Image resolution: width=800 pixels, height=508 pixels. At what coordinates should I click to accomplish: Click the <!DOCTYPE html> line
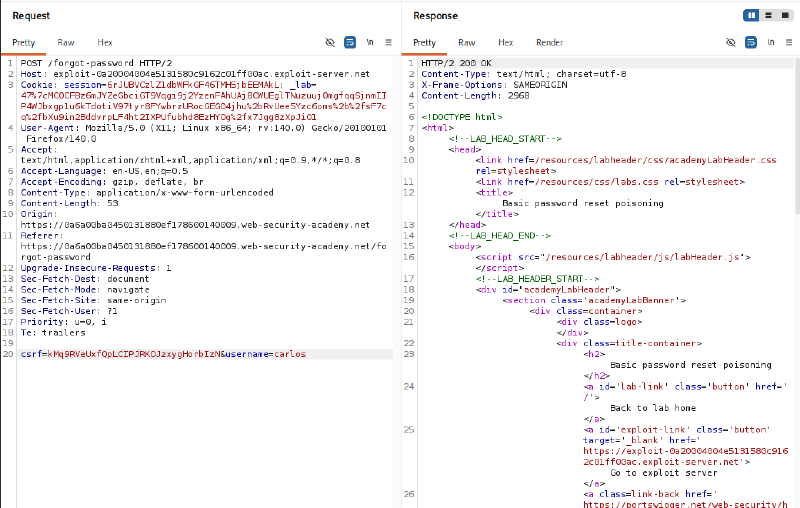tap(462, 117)
